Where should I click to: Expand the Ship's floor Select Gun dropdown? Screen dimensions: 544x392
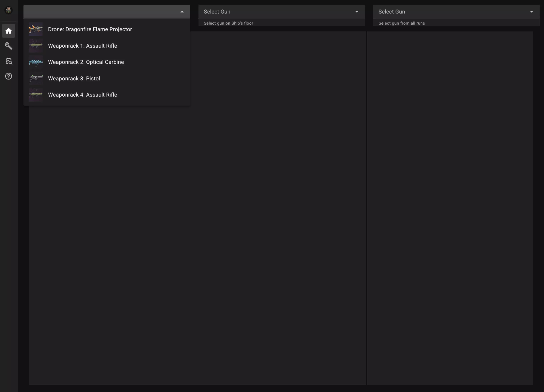357,12
